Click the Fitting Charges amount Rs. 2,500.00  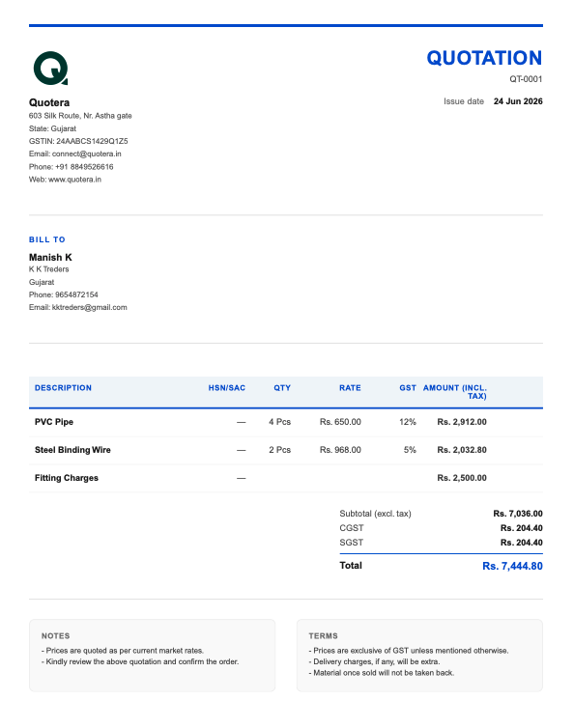(x=462, y=478)
